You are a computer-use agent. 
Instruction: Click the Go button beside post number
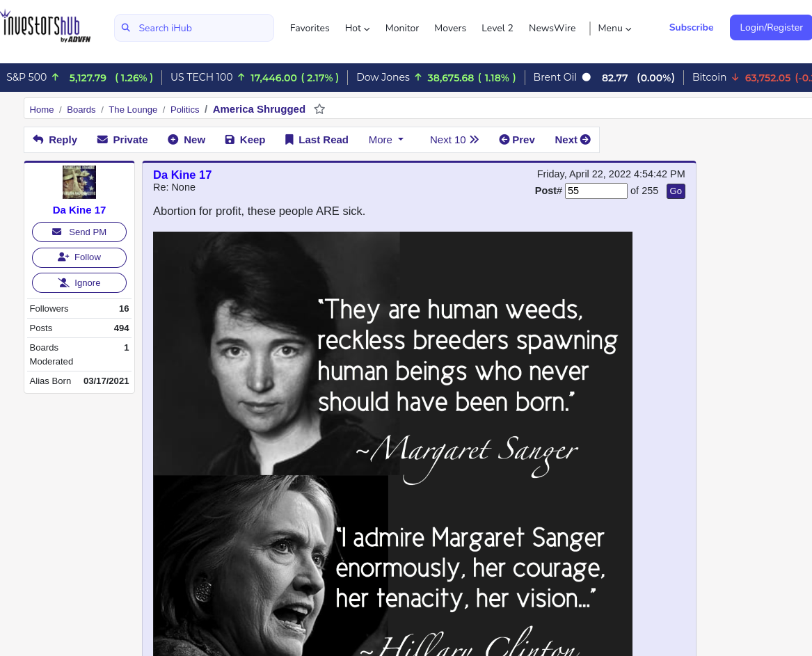676,191
